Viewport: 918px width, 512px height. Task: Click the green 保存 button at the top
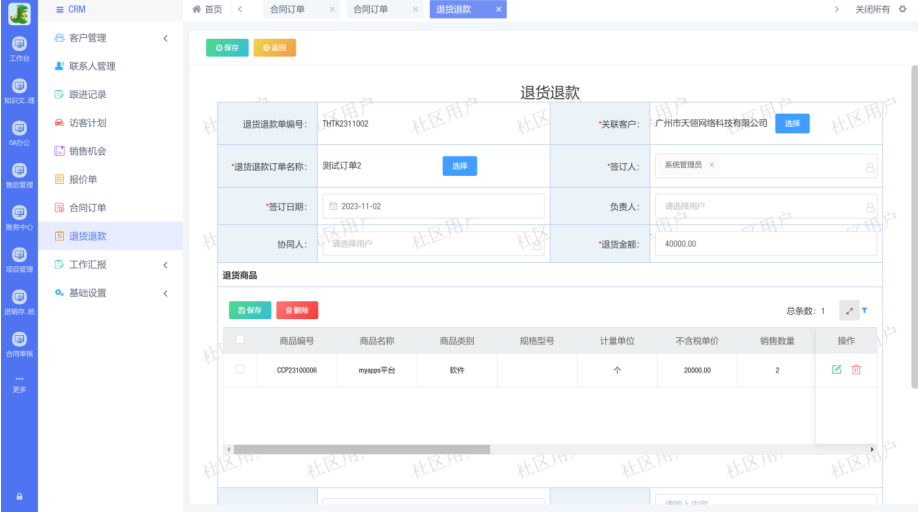click(227, 47)
